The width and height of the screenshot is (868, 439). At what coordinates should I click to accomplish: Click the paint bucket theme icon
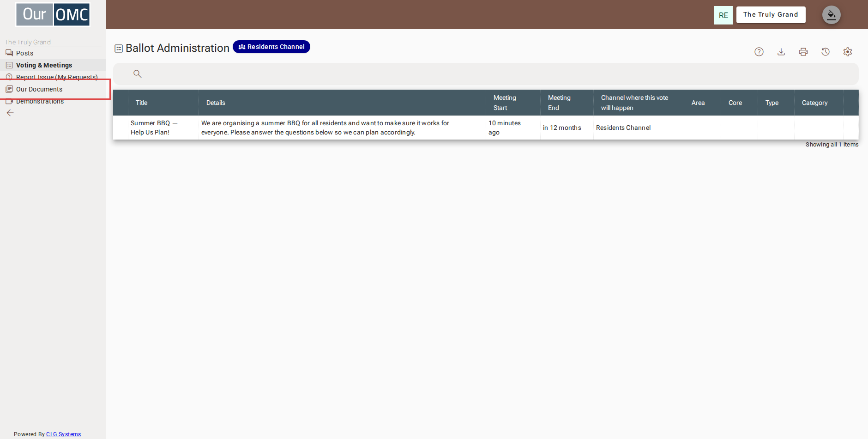832,15
